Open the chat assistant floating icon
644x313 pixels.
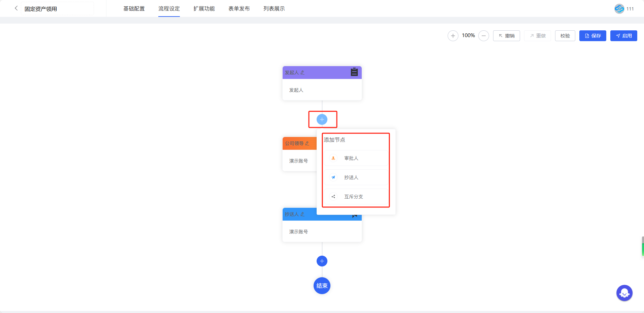tap(624, 293)
